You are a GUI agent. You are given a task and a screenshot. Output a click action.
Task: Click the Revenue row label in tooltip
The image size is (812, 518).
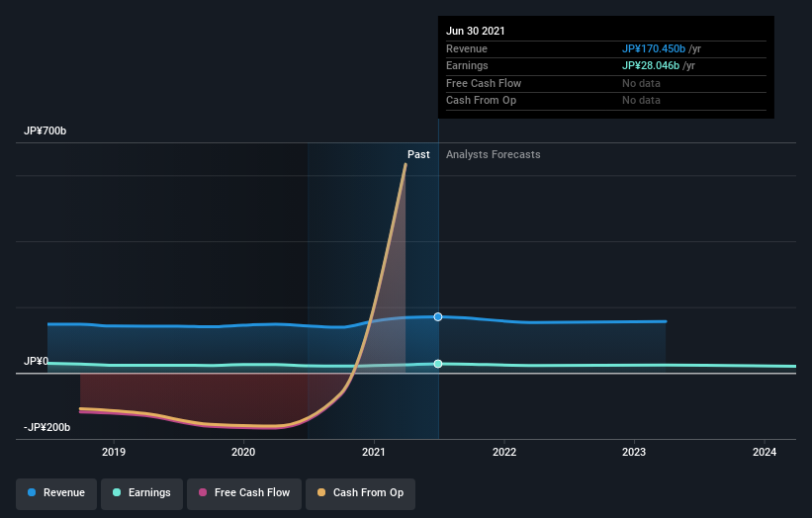click(x=467, y=48)
